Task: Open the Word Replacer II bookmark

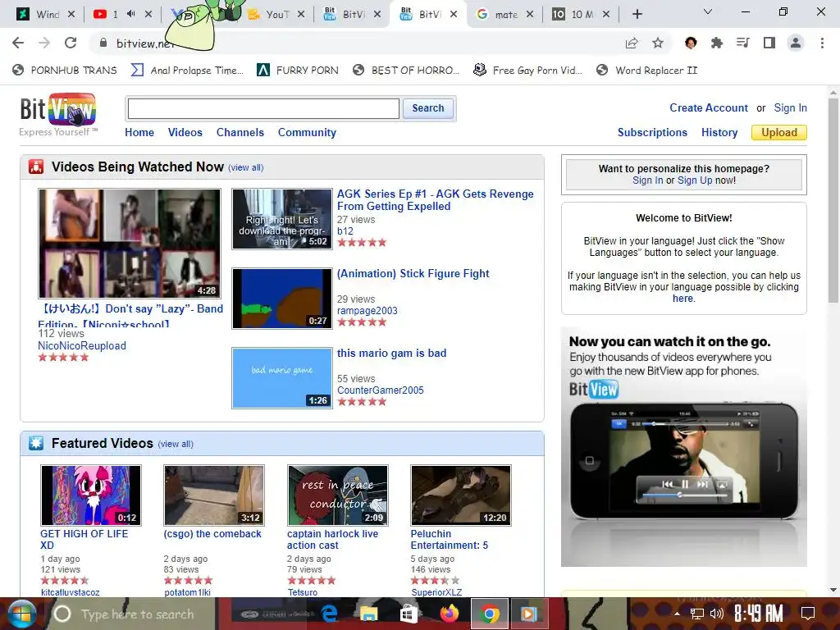Action: pyautogui.click(x=647, y=71)
